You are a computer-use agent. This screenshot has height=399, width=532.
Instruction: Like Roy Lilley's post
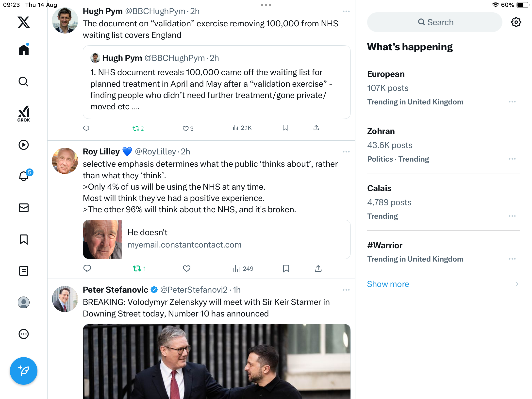coord(186,268)
